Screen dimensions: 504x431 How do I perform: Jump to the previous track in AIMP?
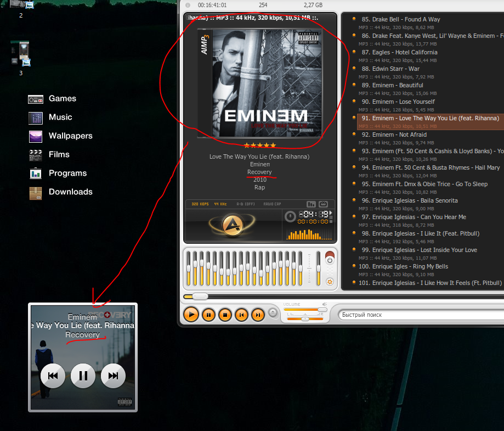(x=241, y=315)
